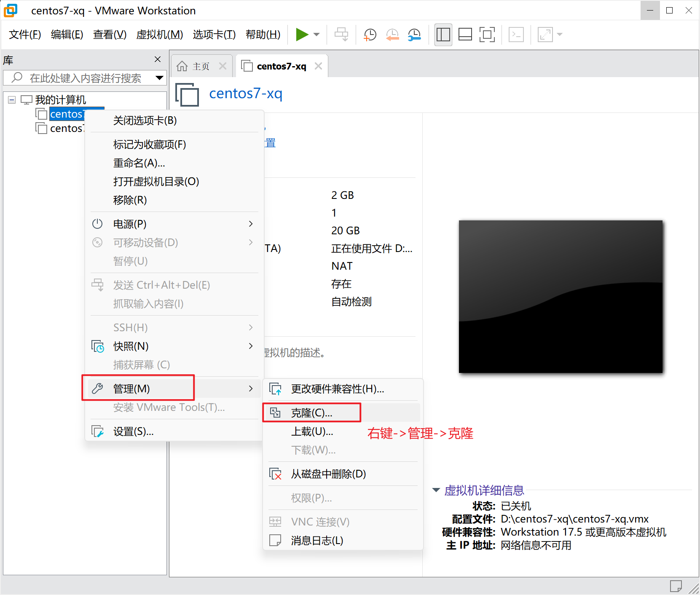The width and height of the screenshot is (700, 595).
Task: Collapse the 虚拟机详细信息 section
Action: click(x=436, y=490)
